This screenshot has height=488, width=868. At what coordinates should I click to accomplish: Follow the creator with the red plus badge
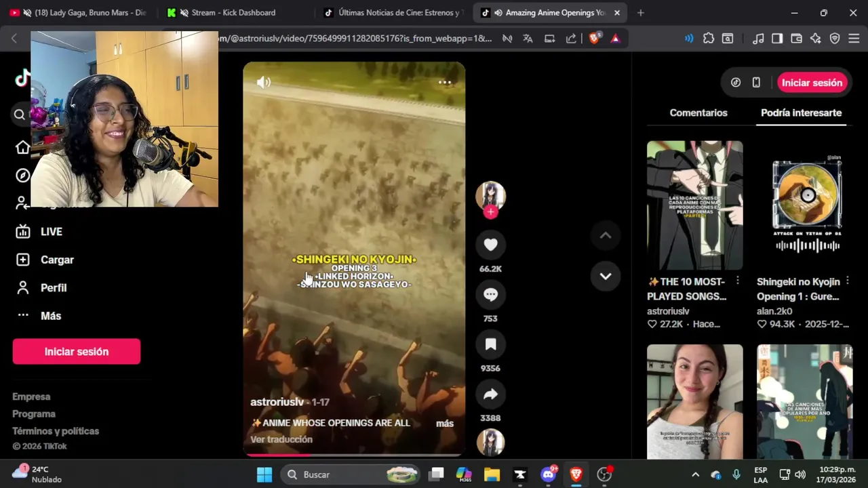click(x=490, y=212)
